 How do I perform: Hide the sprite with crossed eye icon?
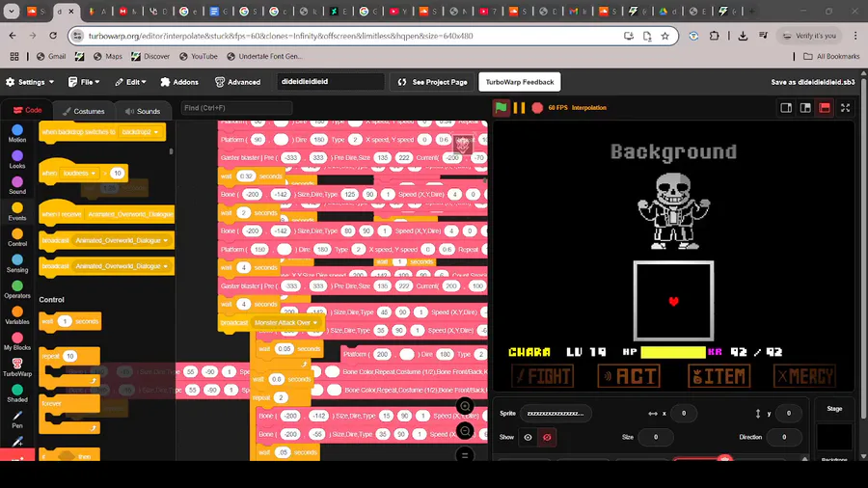pyautogui.click(x=547, y=437)
